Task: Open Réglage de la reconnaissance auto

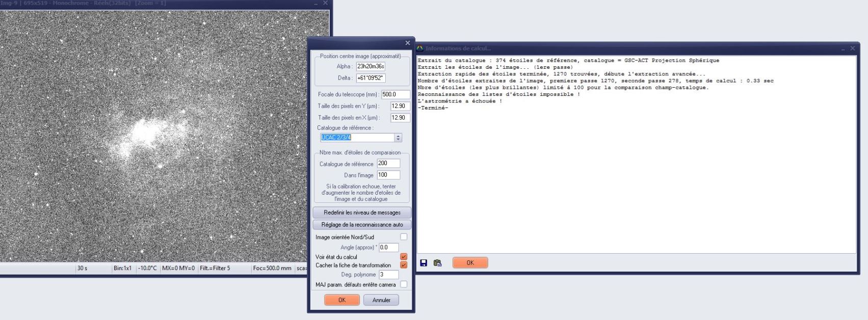Action: (x=362, y=225)
